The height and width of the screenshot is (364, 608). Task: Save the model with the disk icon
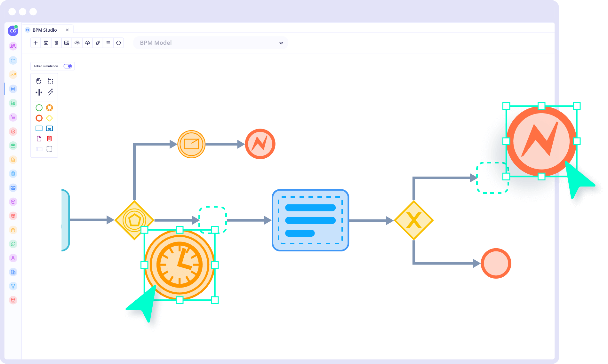coord(46,43)
